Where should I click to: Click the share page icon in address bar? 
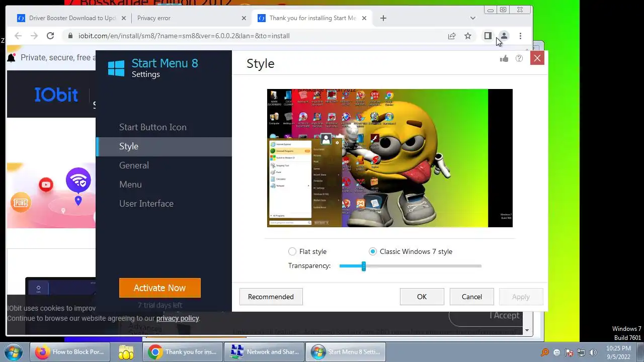point(452,36)
